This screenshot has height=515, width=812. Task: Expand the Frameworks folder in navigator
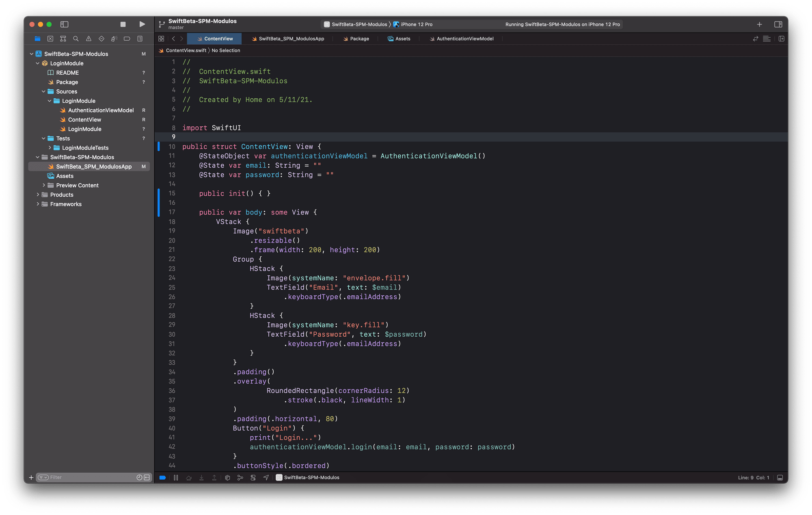click(x=37, y=203)
